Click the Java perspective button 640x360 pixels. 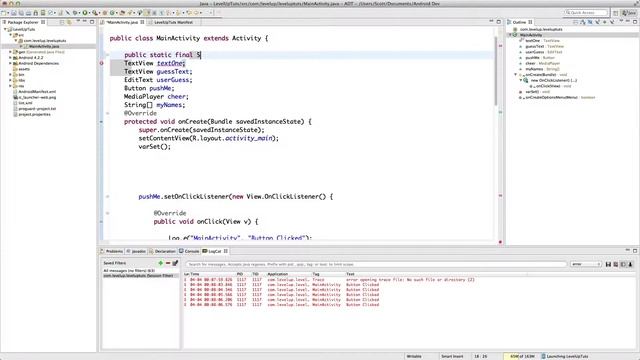tap(629, 13)
